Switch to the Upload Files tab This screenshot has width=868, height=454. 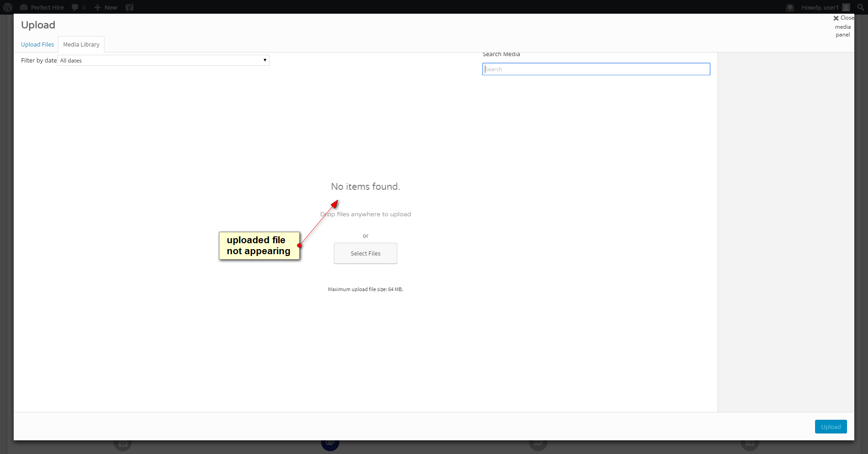37,44
